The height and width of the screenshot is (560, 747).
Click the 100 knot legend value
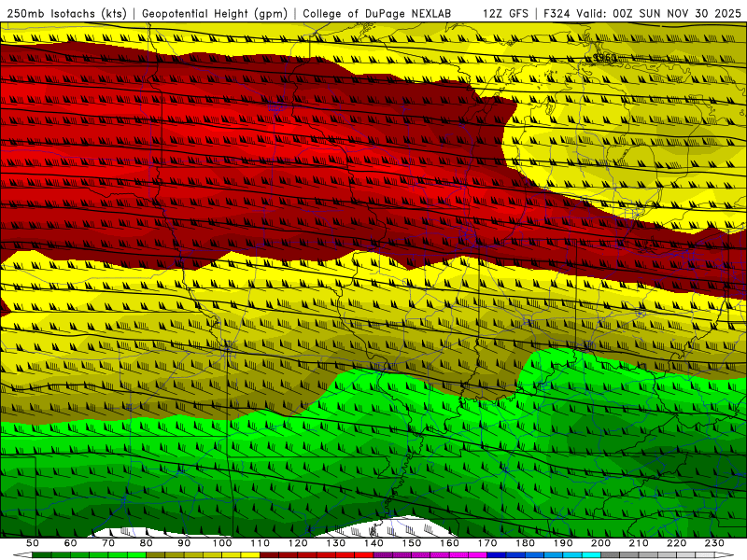(x=222, y=543)
